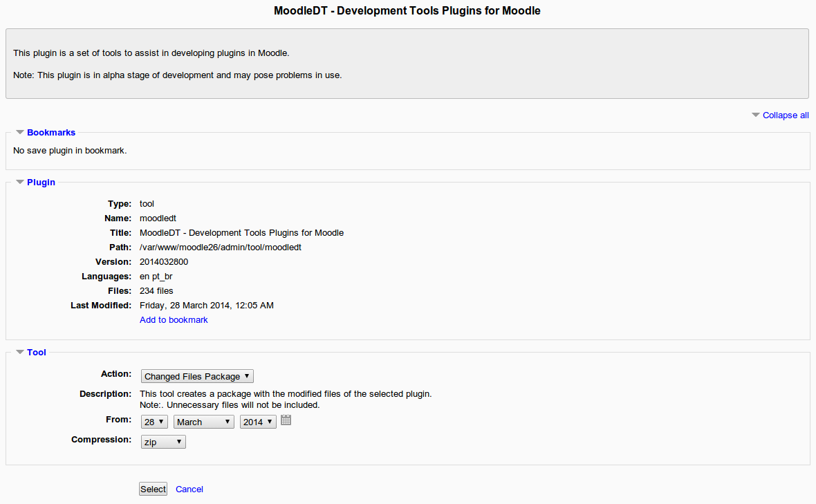Collapse the Tool section
The height and width of the screenshot is (504, 816).
tap(19, 352)
